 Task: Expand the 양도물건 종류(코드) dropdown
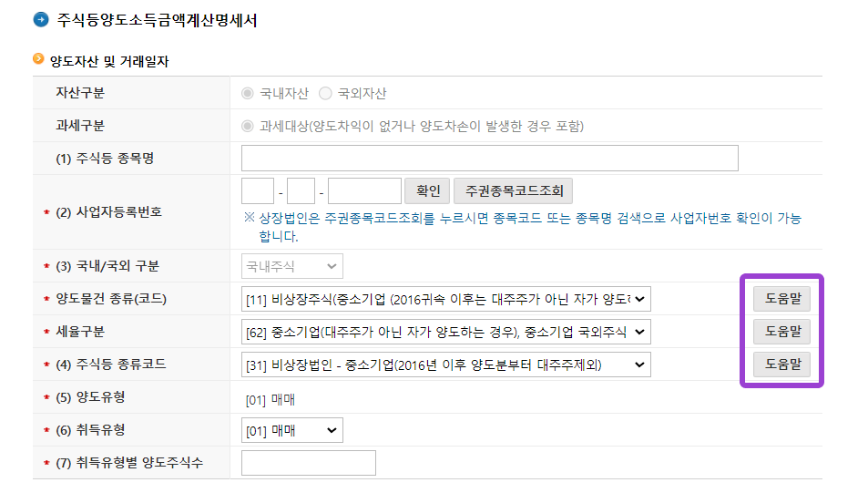tap(446, 299)
